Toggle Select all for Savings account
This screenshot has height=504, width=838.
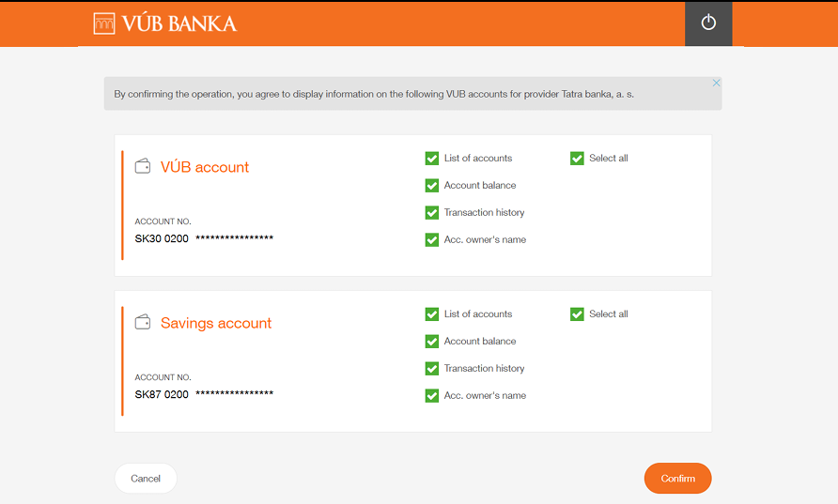577,314
